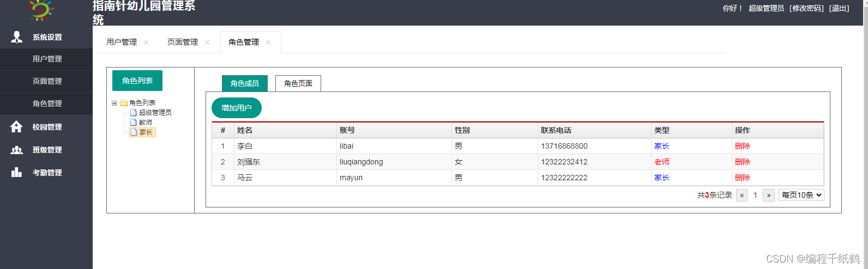Click the 增加用户 button
This screenshot has width=868, height=269.
pos(237,108)
